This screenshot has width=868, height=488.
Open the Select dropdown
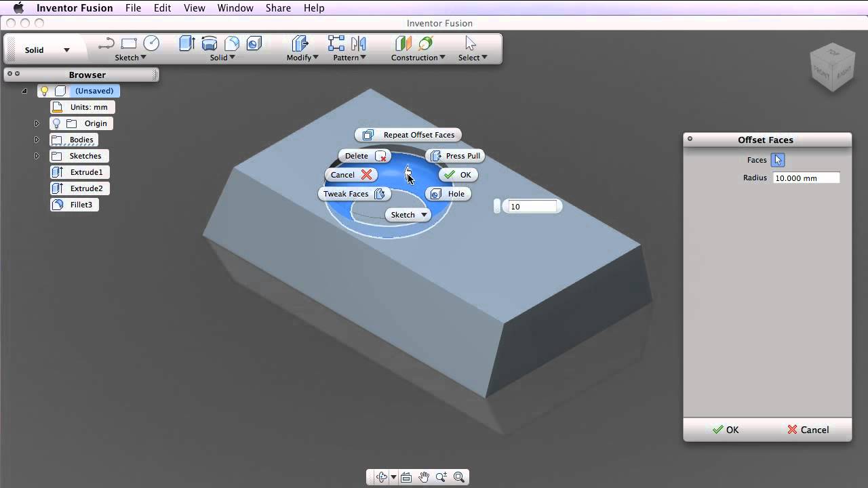point(473,58)
